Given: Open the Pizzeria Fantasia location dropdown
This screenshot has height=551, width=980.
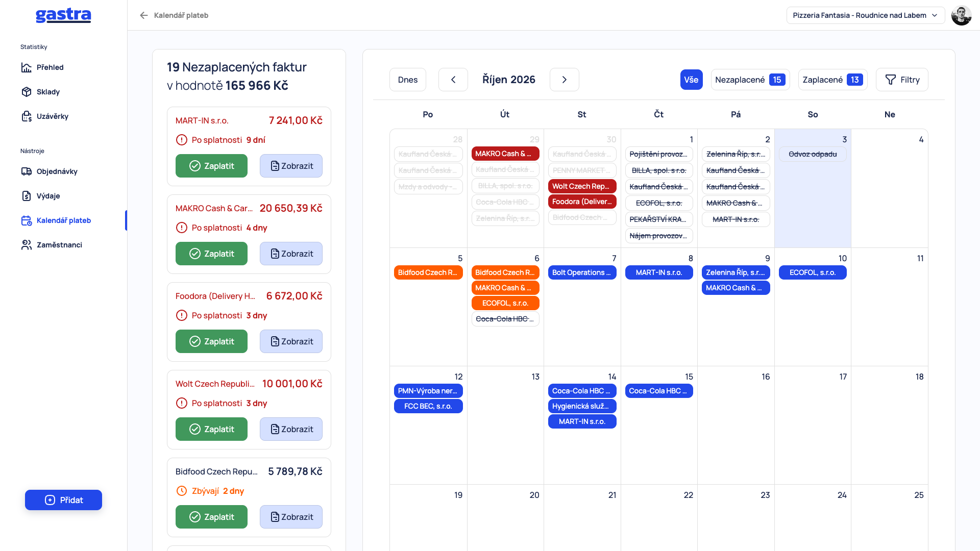Looking at the screenshot, I should tap(866, 15).
